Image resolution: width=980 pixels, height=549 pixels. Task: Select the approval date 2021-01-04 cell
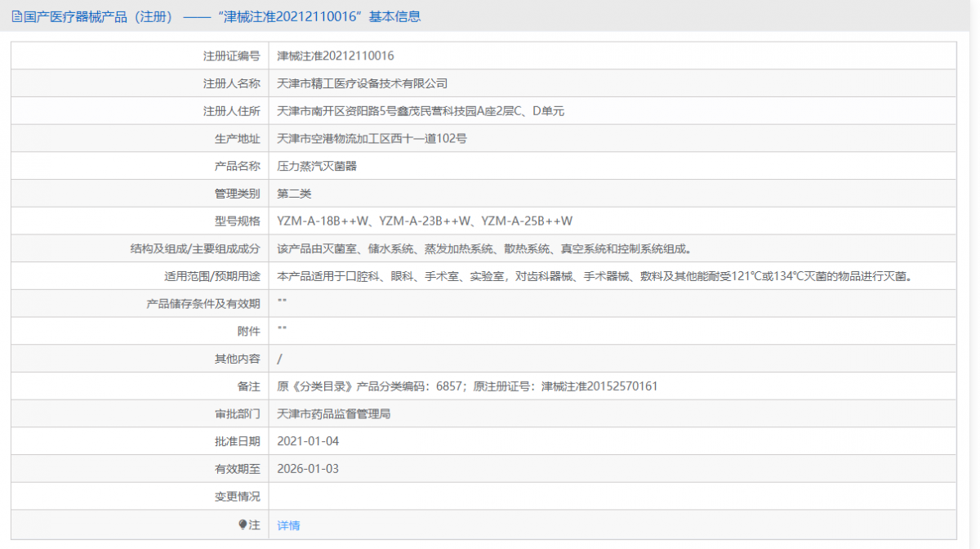click(306, 441)
